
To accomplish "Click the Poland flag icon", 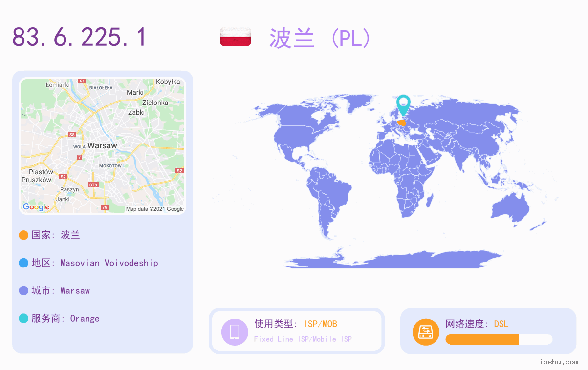I will (x=236, y=37).
